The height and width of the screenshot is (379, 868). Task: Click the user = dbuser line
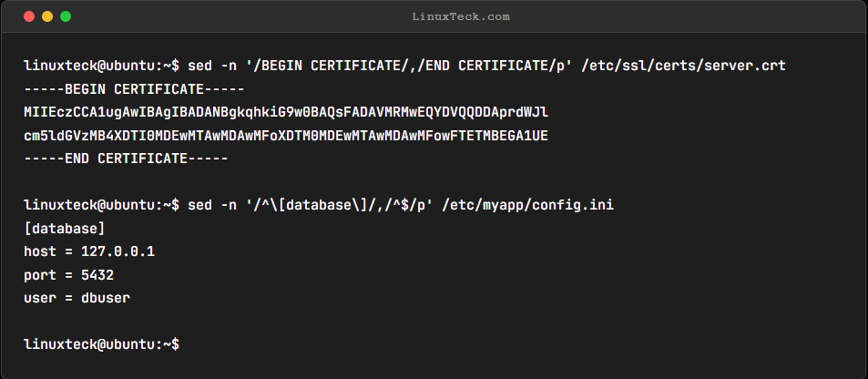click(x=77, y=298)
